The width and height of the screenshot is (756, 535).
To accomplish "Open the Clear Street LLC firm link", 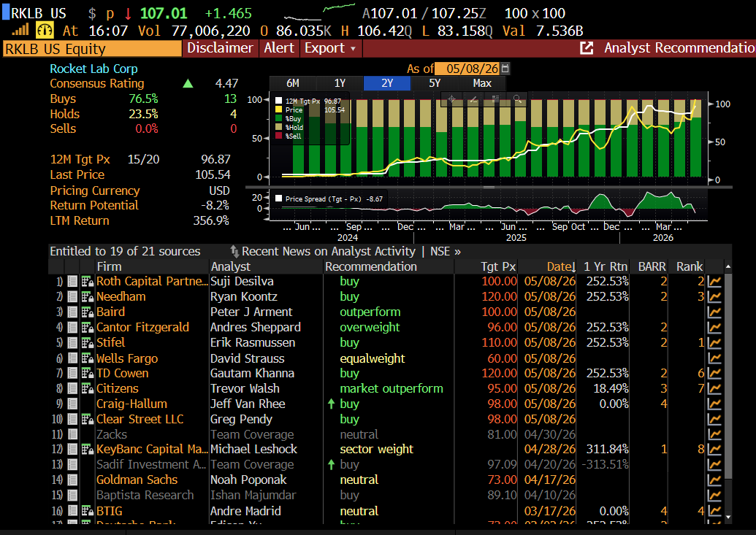I will (140, 420).
